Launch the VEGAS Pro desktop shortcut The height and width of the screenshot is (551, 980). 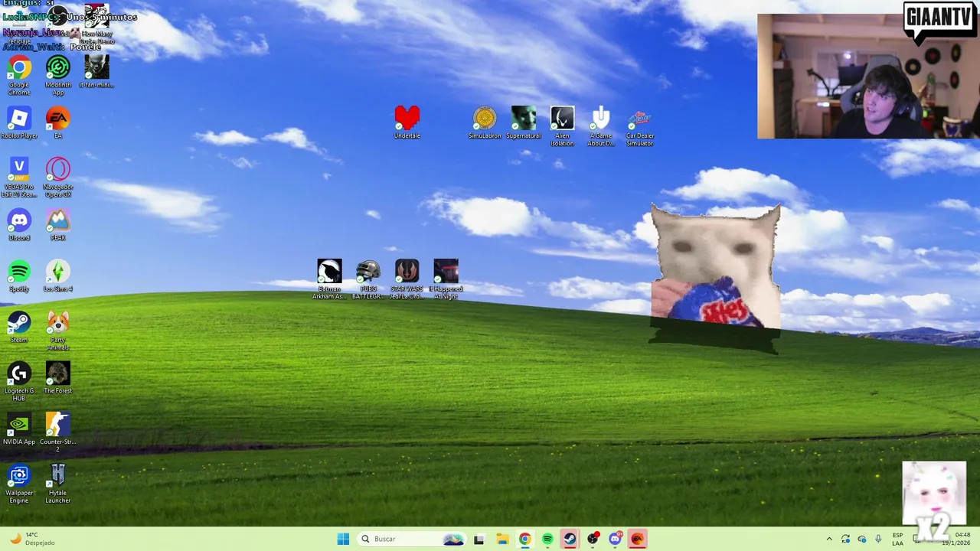19,178
